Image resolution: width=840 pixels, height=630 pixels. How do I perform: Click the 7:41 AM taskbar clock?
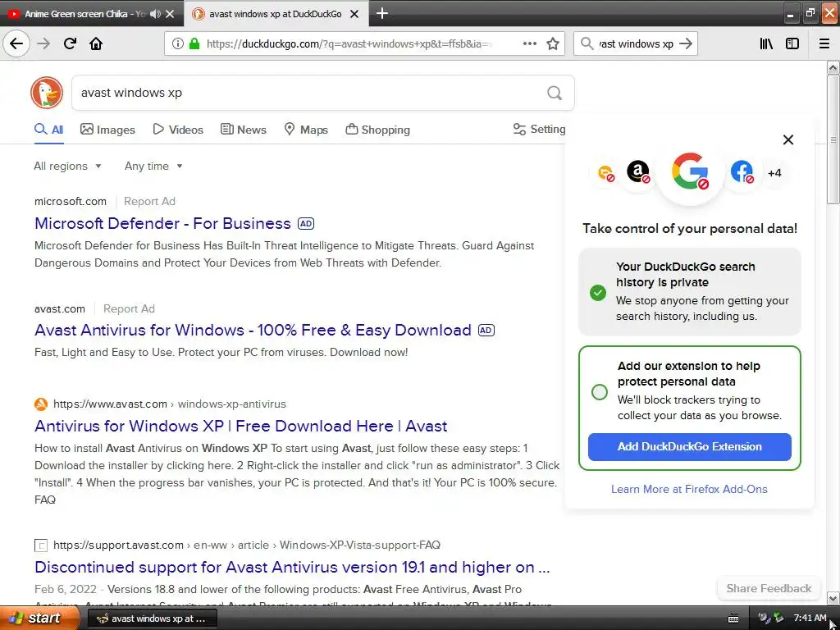(x=810, y=619)
